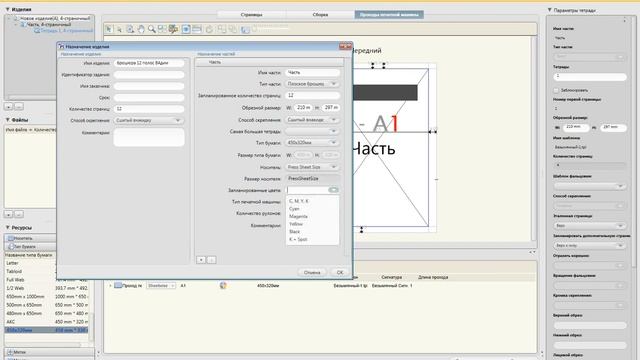Collapse 'Параметры тетради' panel
Viewport: 640px width, 360px height.
click(549, 10)
